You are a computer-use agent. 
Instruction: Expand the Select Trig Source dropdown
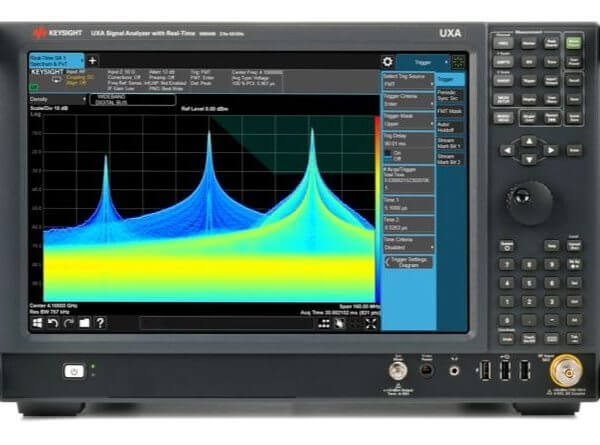tap(408, 84)
